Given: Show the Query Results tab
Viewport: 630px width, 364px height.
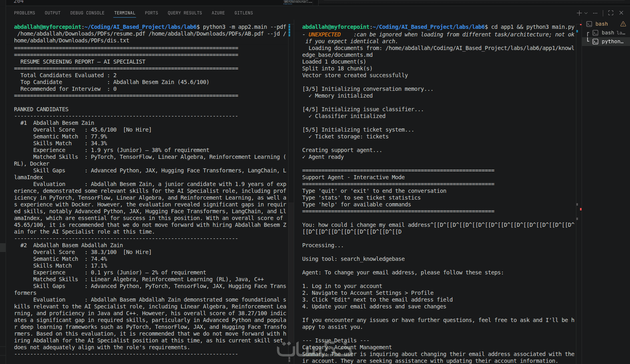Looking at the screenshot, I should (185, 13).
